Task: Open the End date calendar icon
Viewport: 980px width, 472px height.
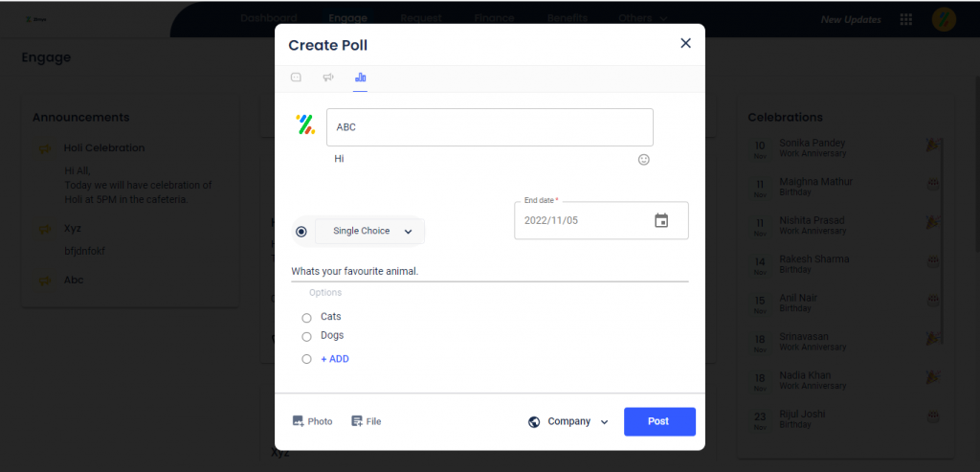Action: click(x=661, y=220)
